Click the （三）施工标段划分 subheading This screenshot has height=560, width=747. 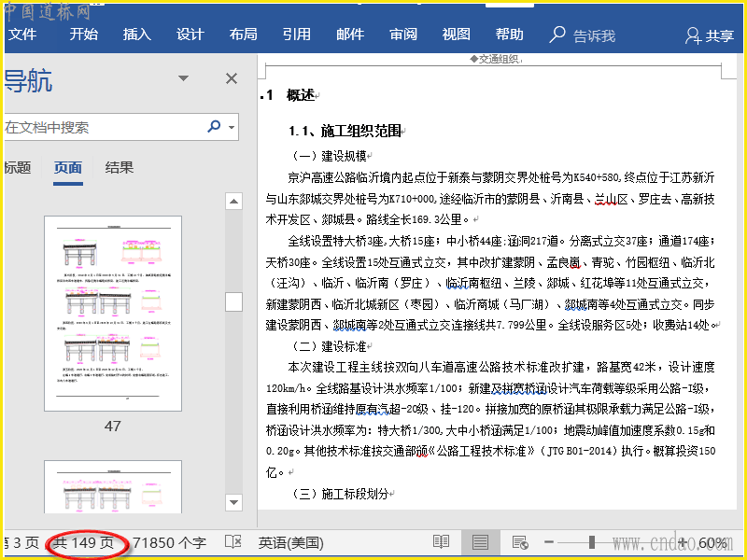pos(340,494)
